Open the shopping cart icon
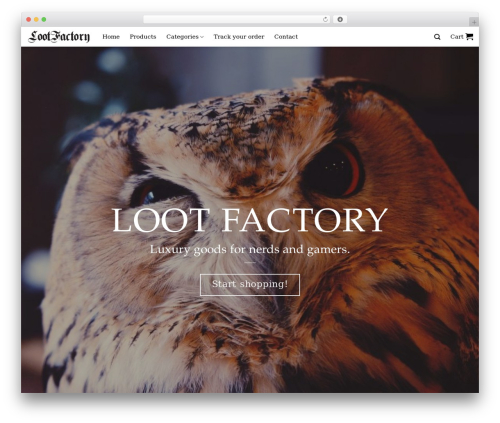 (469, 37)
